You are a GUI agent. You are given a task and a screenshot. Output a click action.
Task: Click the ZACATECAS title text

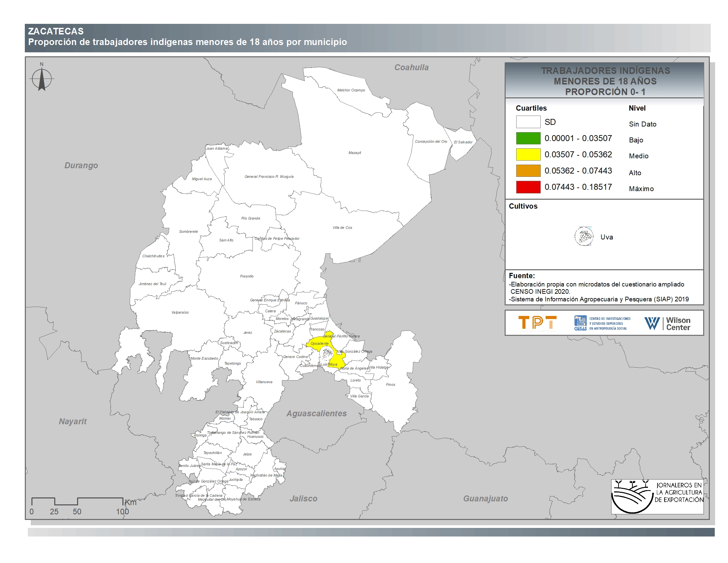tap(56, 31)
